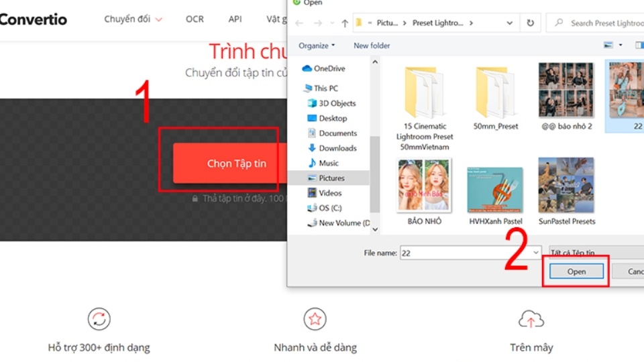
Task: Open view options dropdown arrow
Action: (620, 45)
